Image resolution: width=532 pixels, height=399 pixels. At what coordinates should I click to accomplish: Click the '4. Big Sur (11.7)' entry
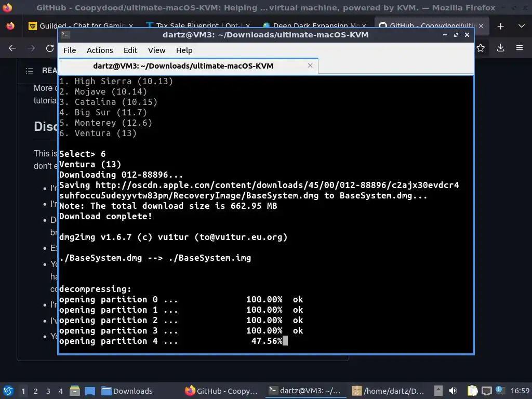tap(103, 112)
